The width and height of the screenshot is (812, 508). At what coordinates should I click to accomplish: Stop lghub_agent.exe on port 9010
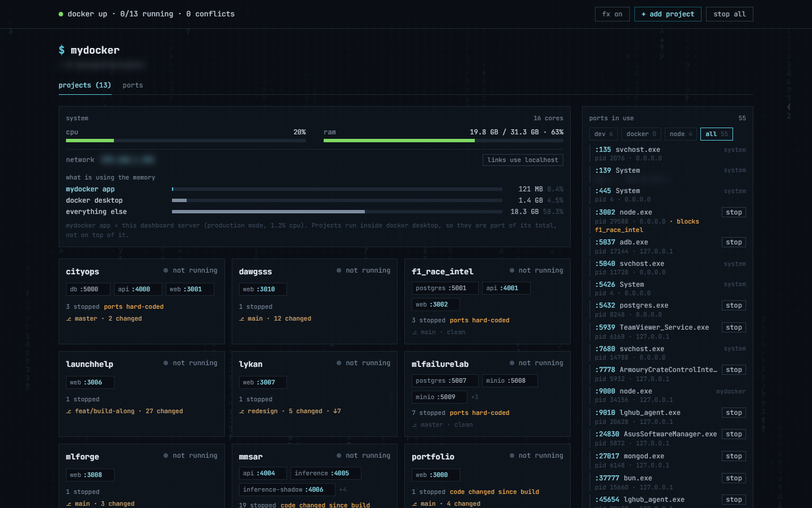click(734, 413)
